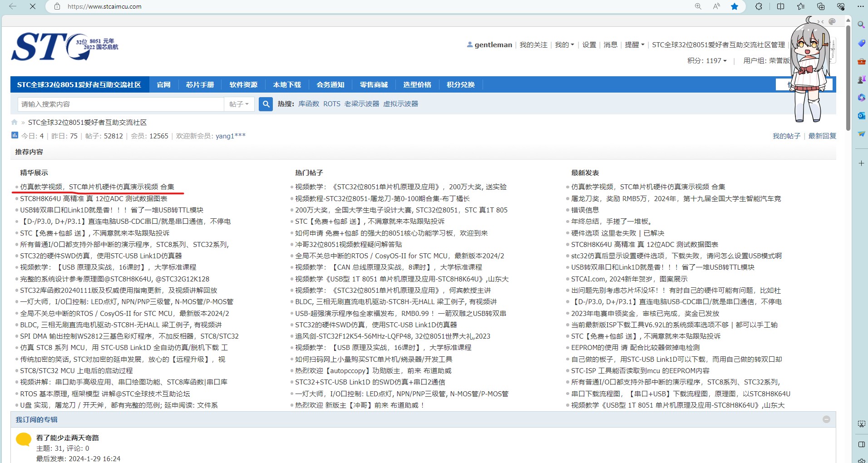Click hot search term 虚拟示波器
This screenshot has width=868, height=463.
click(400, 103)
